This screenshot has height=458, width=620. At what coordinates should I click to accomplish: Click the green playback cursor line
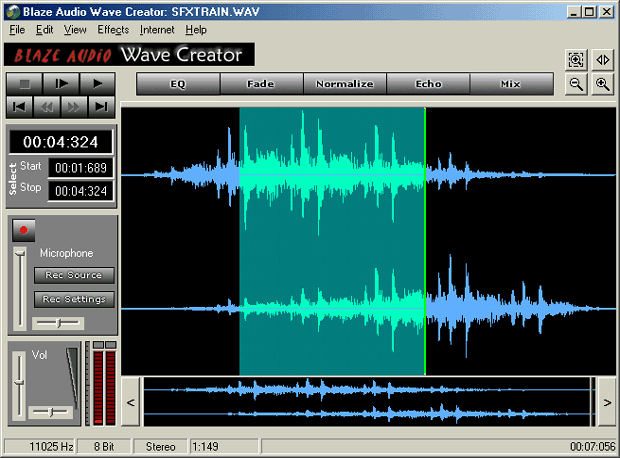425,241
